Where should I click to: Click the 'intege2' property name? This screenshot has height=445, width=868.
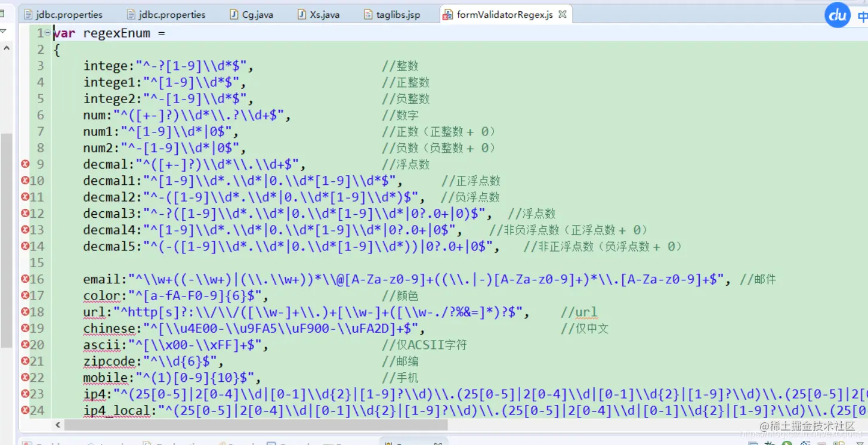coord(109,99)
